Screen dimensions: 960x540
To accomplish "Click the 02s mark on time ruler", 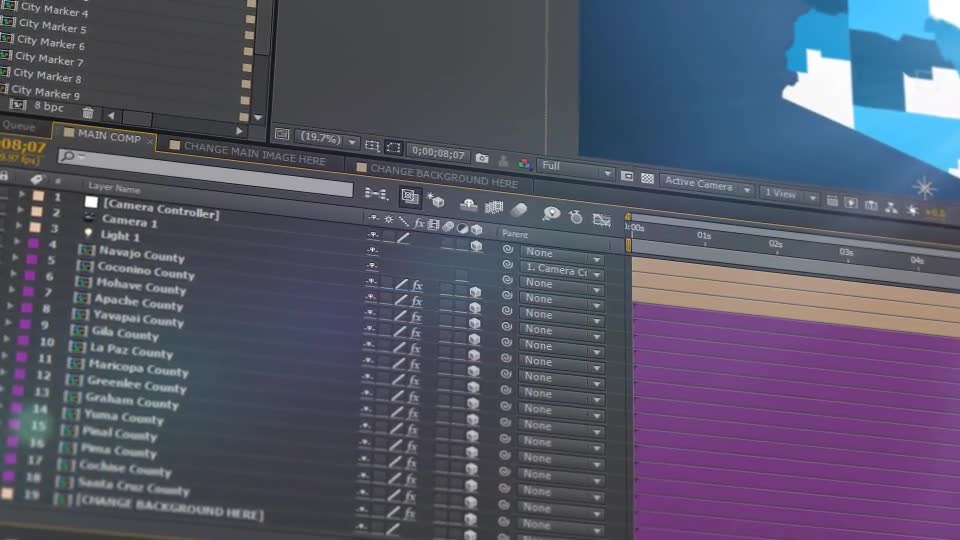I will (776, 244).
